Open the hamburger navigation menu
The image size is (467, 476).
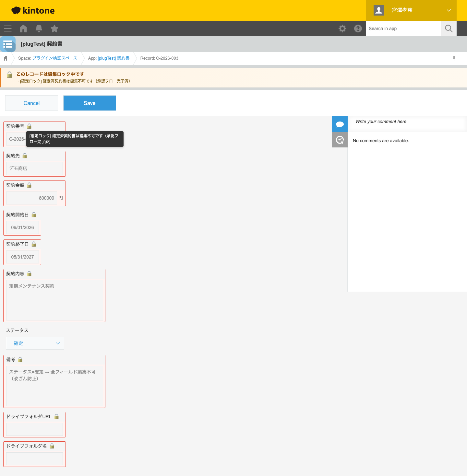(8, 29)
